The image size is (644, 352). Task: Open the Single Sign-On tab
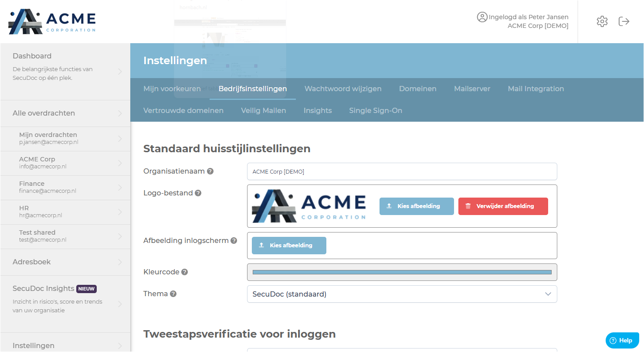pos(376,111)
